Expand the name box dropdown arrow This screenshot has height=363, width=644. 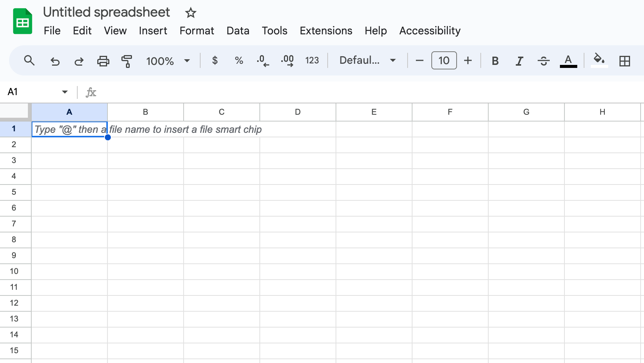65,92
